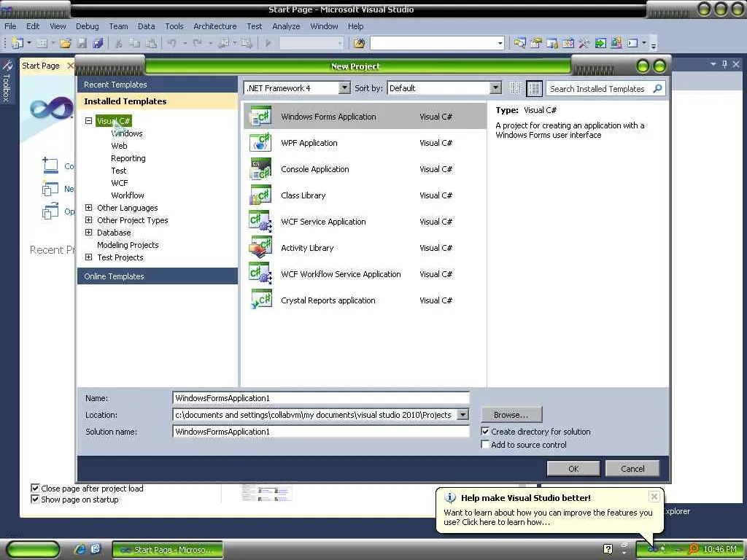Open the New Project toolbar icon dropdown arrow
The height and width of the screenshot is (560, 747).
[x=28, y=43]
